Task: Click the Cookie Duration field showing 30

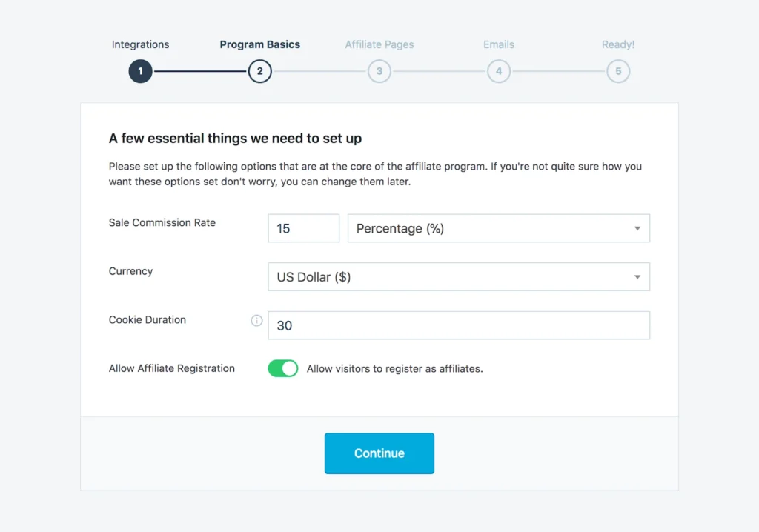Action: tap(458, 325)
